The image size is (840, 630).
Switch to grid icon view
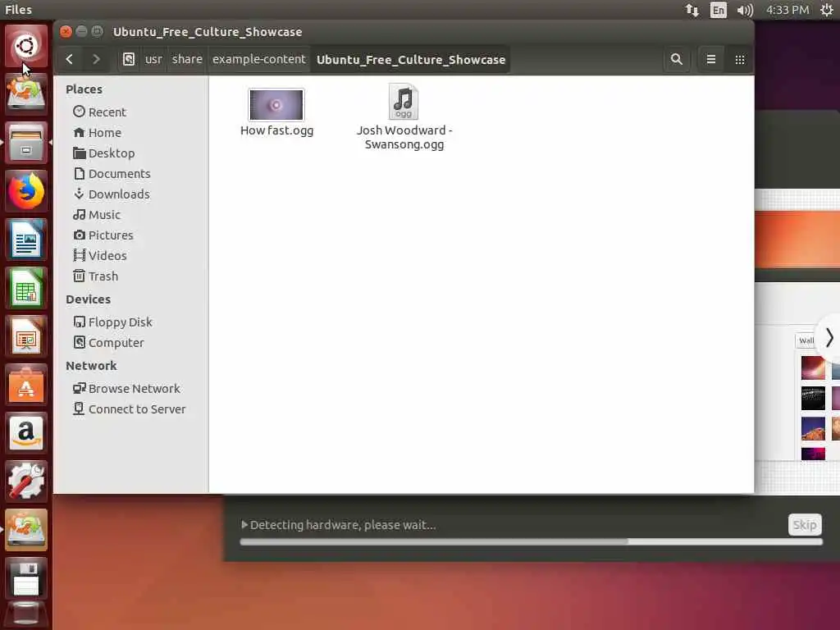739,59
